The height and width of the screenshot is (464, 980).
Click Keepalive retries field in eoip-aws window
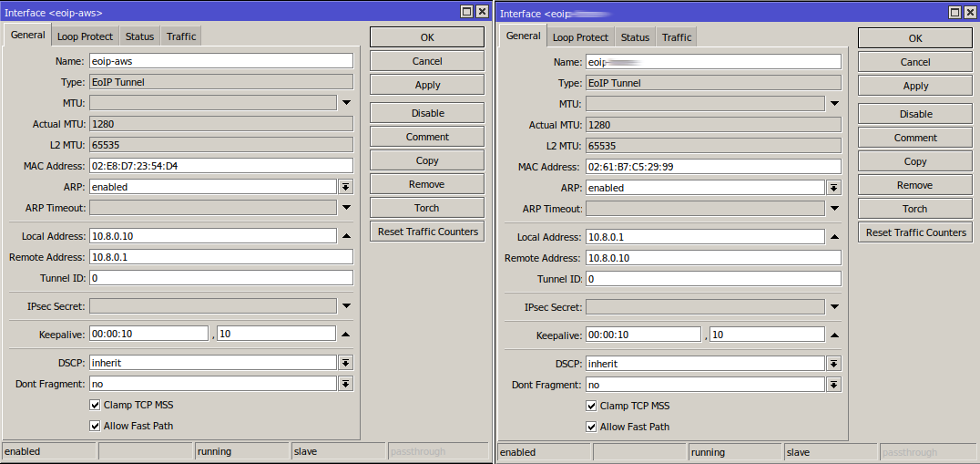coord(277,334)
